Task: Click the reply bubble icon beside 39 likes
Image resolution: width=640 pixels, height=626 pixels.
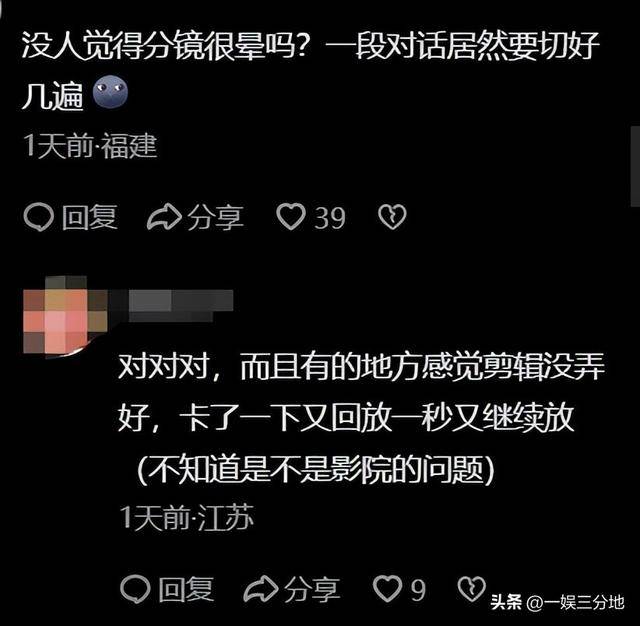Action: (x=38, y=218)
